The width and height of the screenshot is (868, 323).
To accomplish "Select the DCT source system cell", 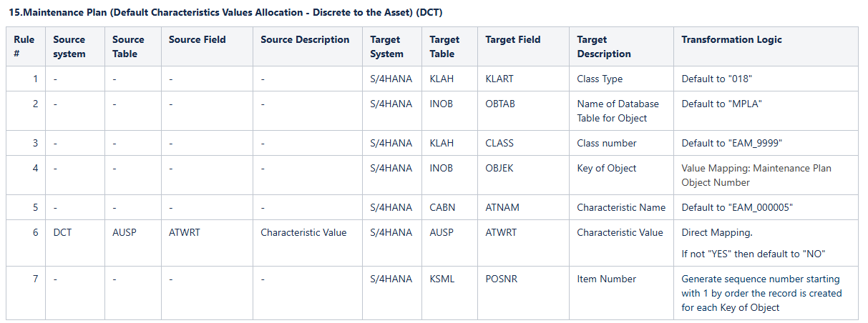I will point(63,232).
